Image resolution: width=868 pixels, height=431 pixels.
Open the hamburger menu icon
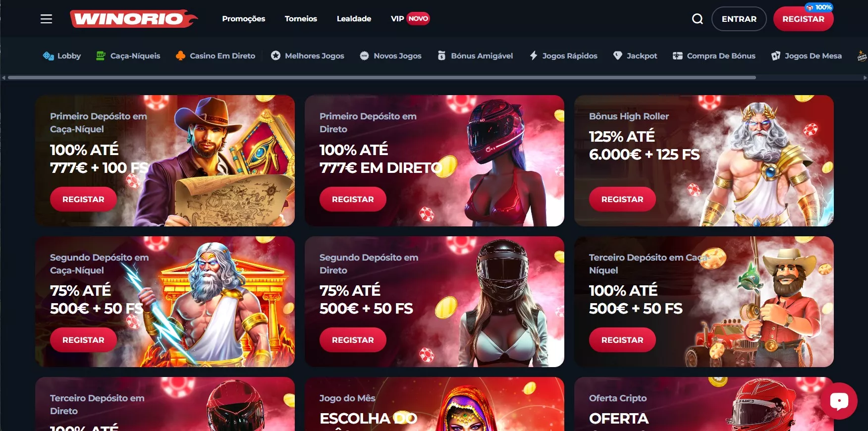46,19
